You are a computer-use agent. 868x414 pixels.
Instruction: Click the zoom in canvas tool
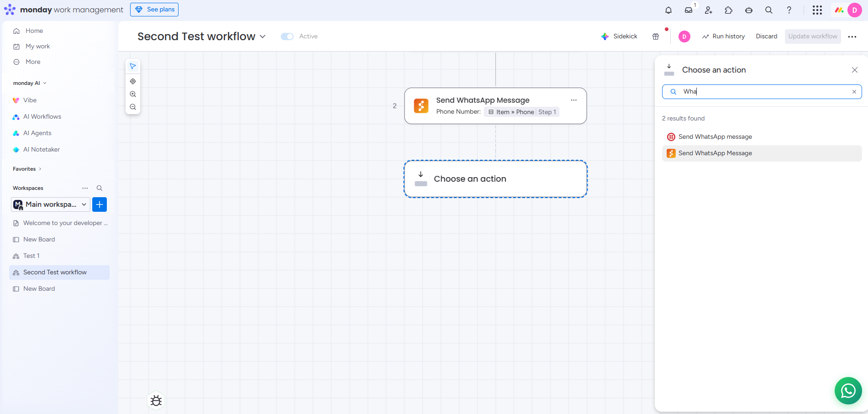133,94
